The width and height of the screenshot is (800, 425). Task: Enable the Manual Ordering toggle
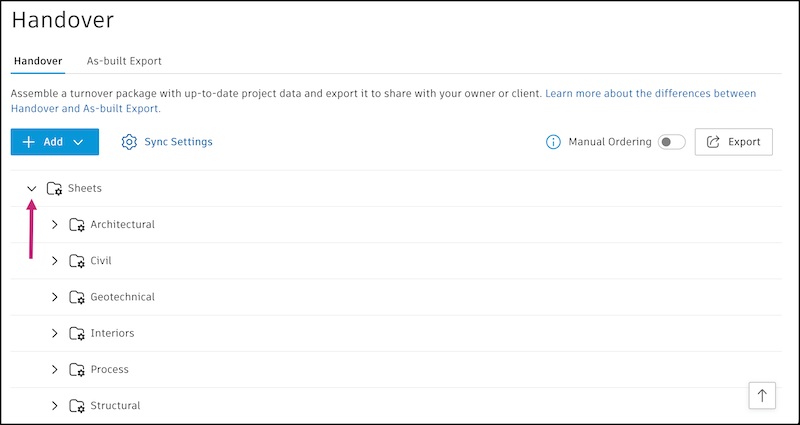tap(671, 142)
